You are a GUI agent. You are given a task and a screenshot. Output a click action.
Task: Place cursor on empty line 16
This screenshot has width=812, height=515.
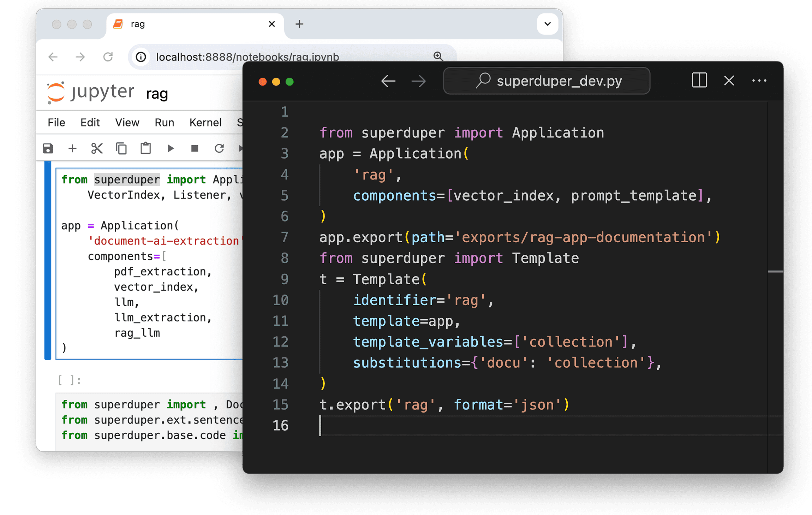544,426
